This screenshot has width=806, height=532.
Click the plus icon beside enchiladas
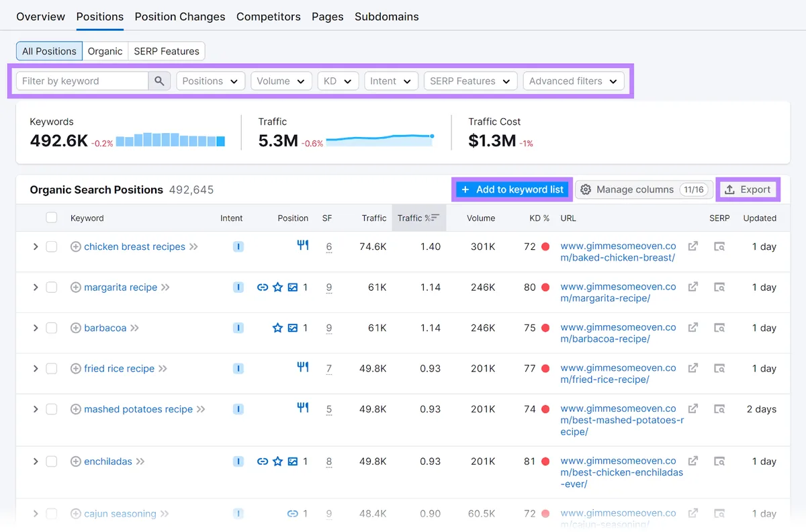(76, 461)
